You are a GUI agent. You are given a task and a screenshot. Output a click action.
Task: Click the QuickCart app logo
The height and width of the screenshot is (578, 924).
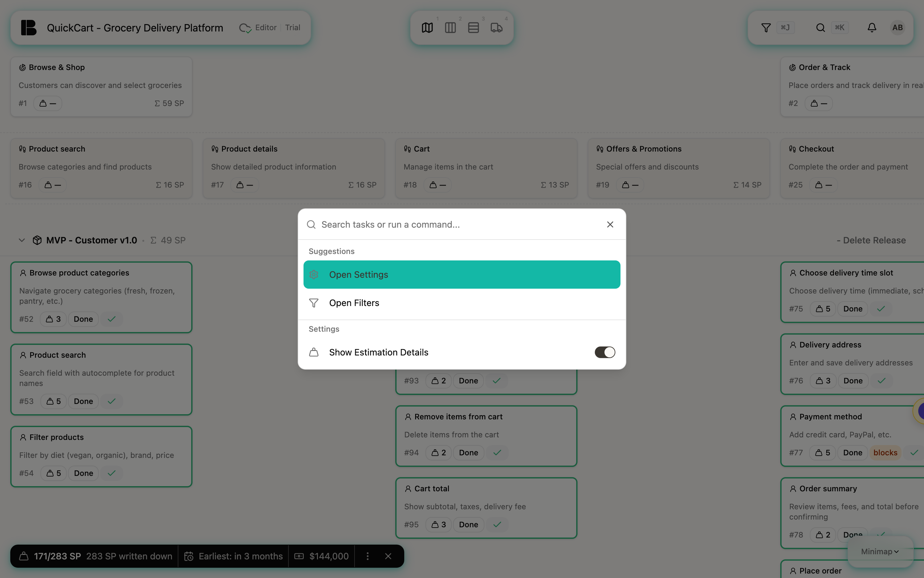click(29, 28)
